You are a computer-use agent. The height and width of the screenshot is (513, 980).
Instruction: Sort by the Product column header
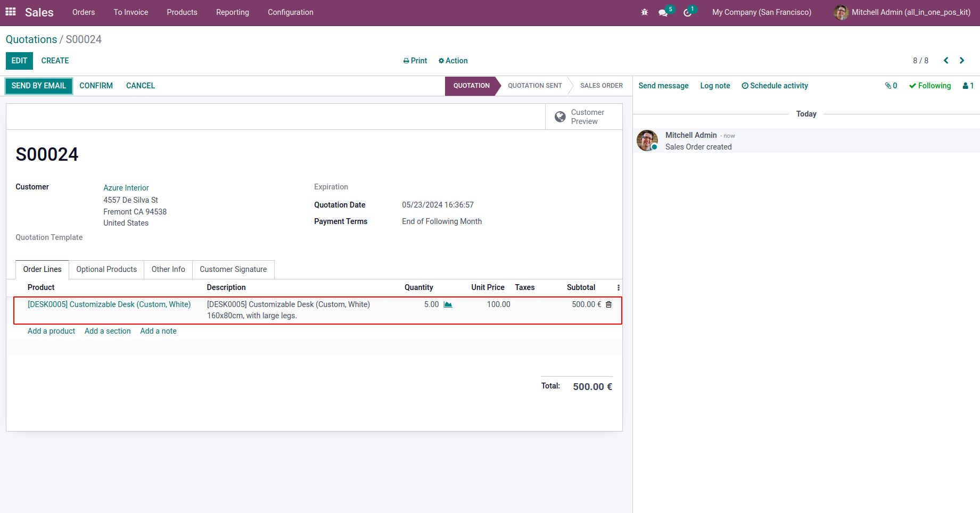tap(41, 287)
